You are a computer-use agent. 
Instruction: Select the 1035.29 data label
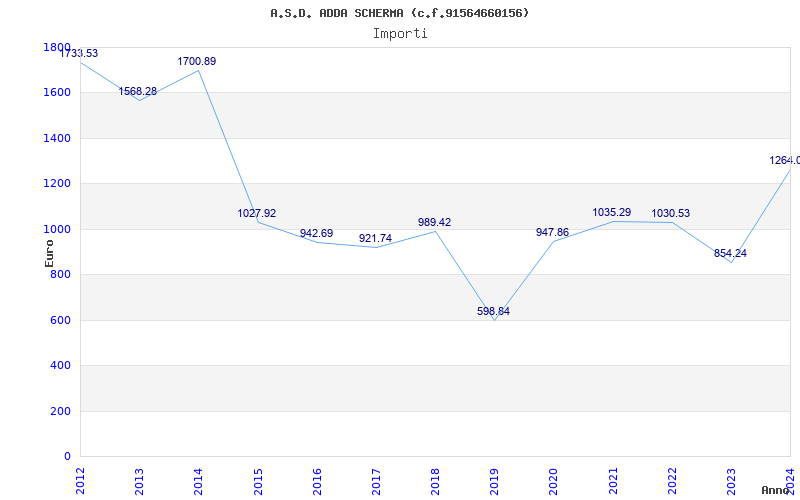[612, 212]
